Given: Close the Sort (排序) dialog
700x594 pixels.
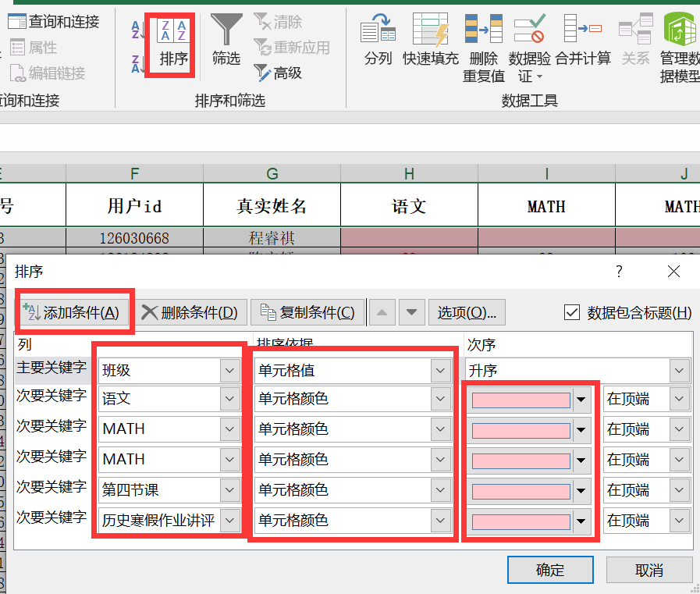Looking at the screenshot, I should pyautogui.click(x=673, y=271).
